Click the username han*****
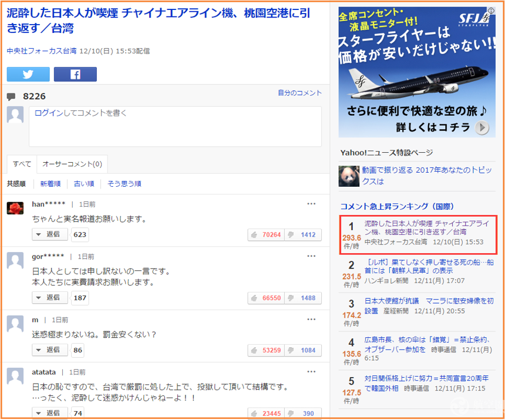The height and width of the screenshot is (420, 505). [x=49, y=204]
